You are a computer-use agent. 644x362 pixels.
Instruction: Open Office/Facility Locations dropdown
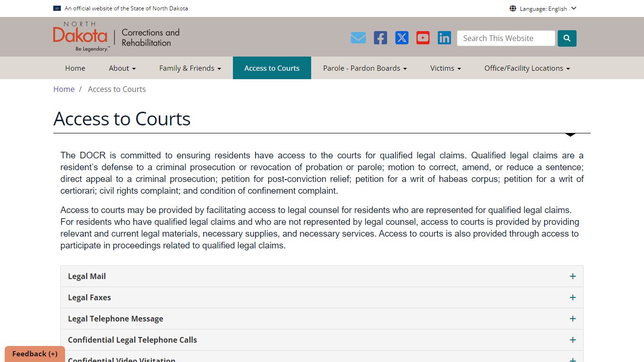[527, 68]
